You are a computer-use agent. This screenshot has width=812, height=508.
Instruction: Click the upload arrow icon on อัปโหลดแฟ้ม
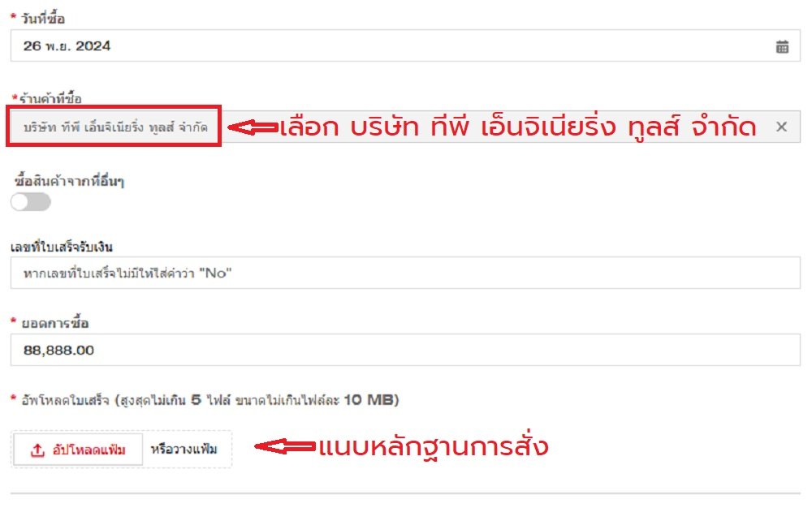(x=37, y=450)
